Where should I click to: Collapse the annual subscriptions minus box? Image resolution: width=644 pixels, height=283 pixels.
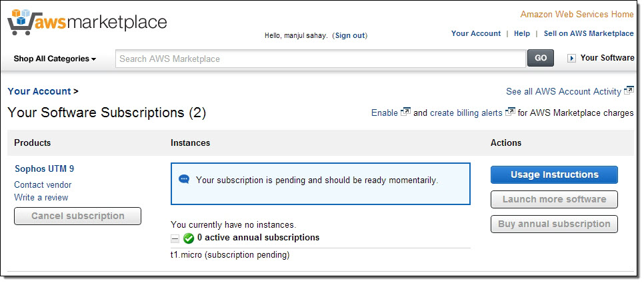[175, 238]
